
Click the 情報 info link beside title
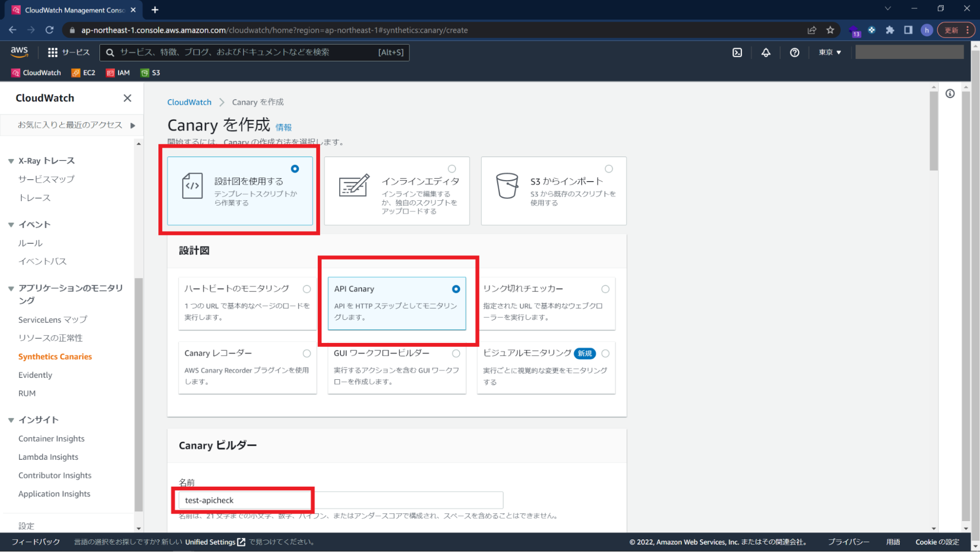(283, 128)
